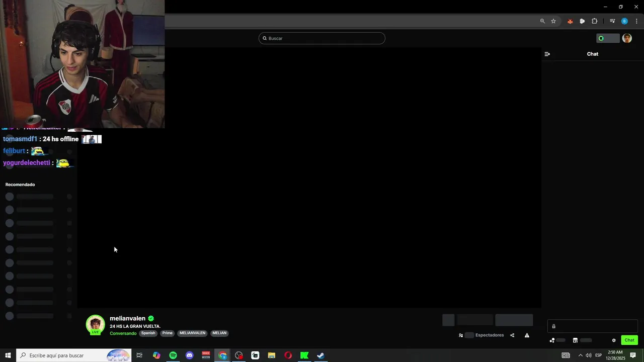The height and width of the screenshot is (362, 644).
Task: Open the clock showing 2:50 AM
Action: (x=615, y=355)
